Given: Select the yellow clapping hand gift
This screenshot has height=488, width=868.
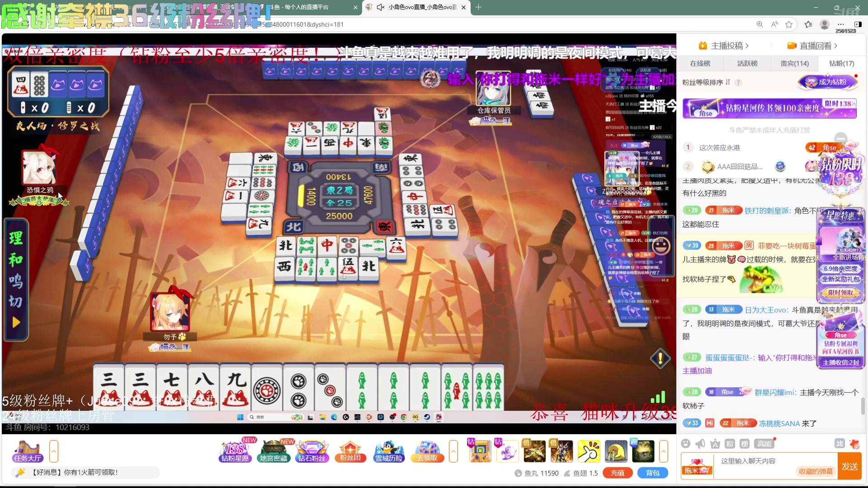Looking at the screenshot, I should tap(589, 451).
